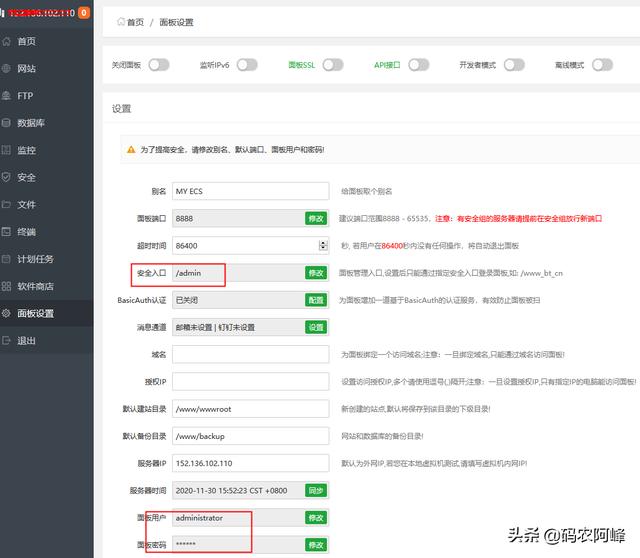Click the 终端 terminal icon in sidebar
Image resolution: width=640 pixels, height=558 pixels.
click(6, 232)
